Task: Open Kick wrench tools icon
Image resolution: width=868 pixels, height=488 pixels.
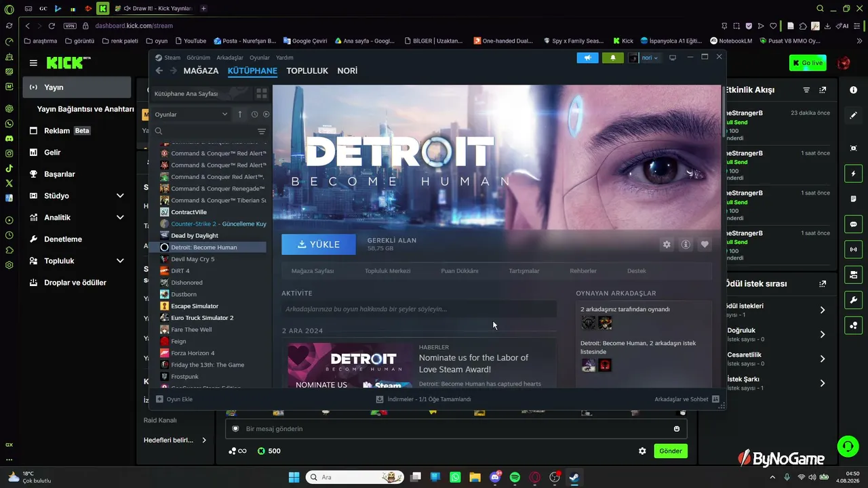Action: click(853, 300)
